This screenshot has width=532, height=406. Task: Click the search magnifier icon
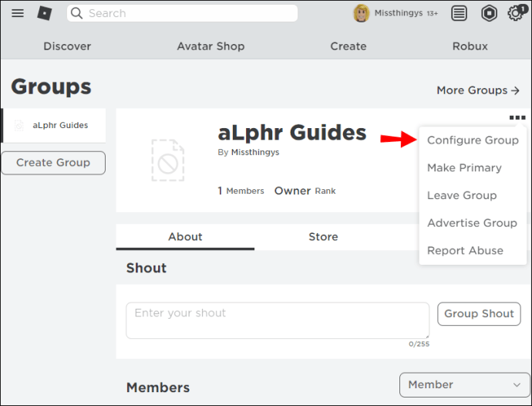click(x=76, y=13)
